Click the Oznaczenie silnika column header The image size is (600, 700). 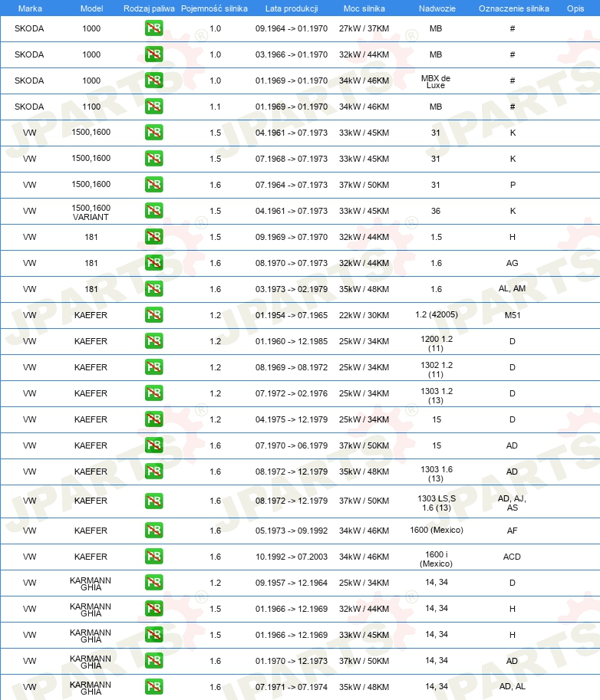(x=514, y=8)
